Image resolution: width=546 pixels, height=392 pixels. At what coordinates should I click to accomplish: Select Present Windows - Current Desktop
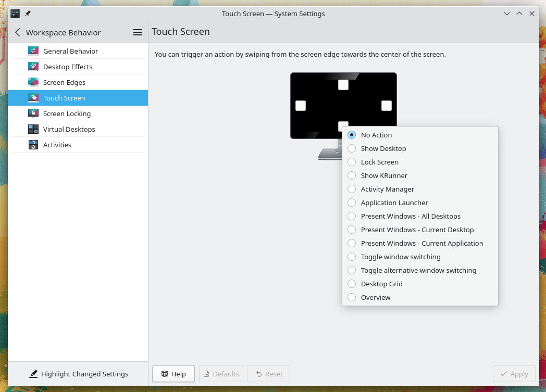(x=420, y=230)
